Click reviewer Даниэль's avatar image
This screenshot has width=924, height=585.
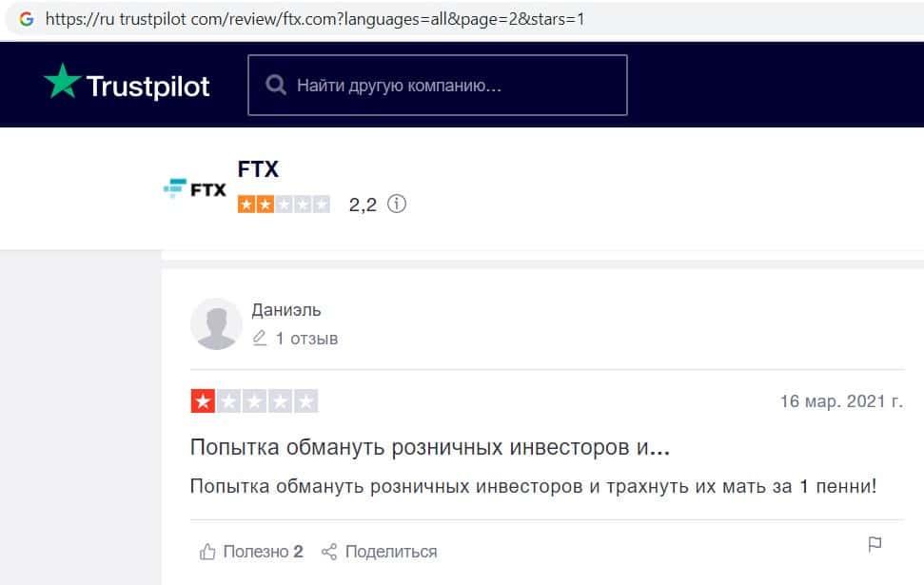tap(217, 324)
